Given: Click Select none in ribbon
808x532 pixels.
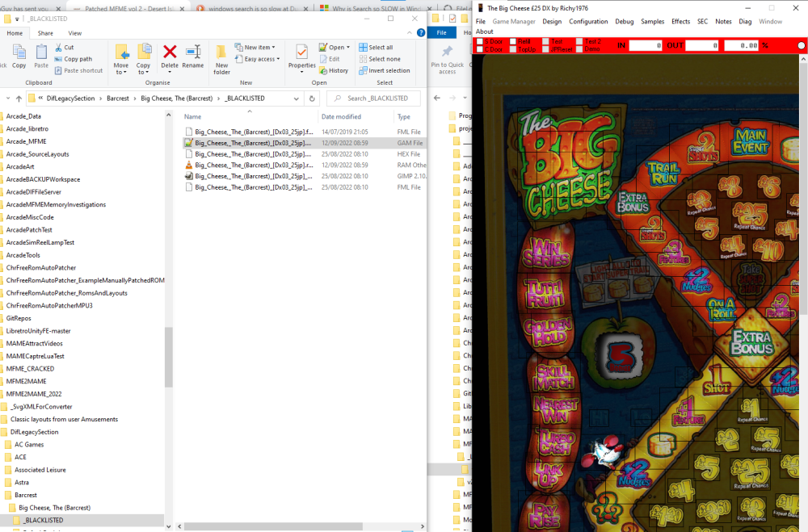Looking at the screenshot, I should coord(380,59).
